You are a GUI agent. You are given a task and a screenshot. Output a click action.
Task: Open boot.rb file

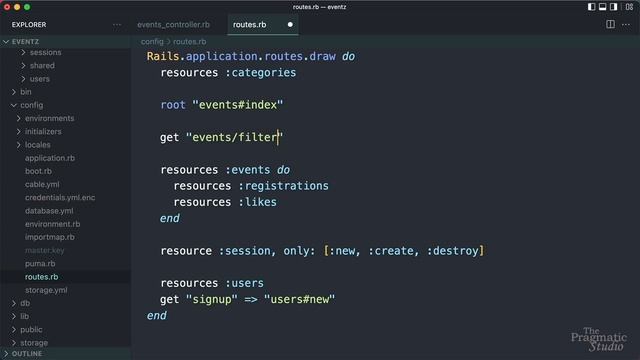(38, 171)
